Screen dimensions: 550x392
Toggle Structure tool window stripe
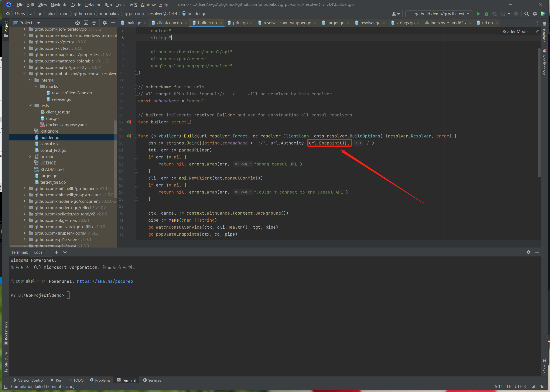click(6, 362)
